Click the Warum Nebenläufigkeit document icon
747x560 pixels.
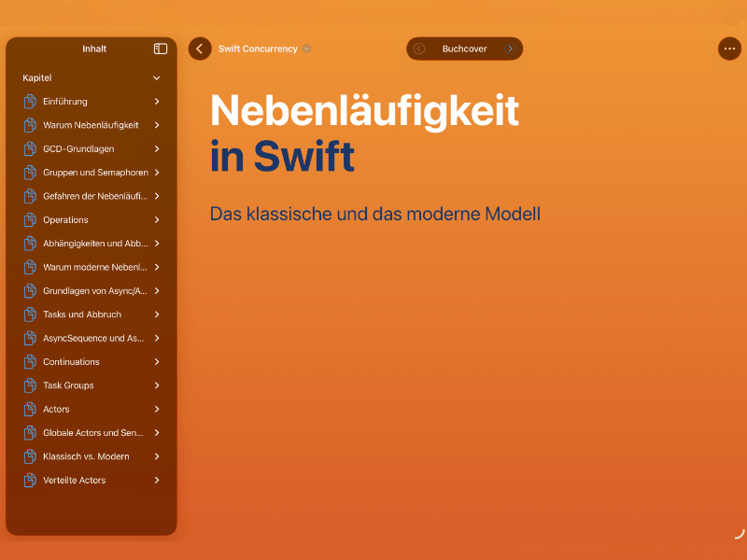[30, 125]
